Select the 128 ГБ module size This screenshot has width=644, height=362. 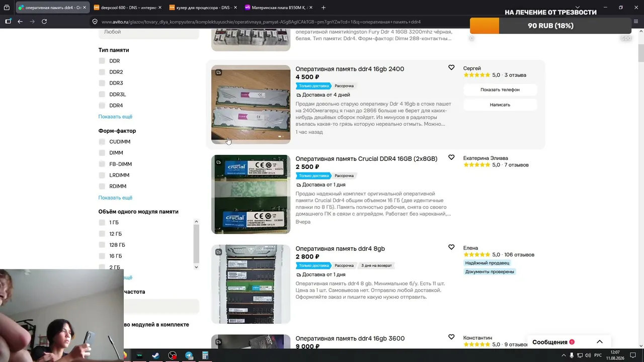(102, 245)
